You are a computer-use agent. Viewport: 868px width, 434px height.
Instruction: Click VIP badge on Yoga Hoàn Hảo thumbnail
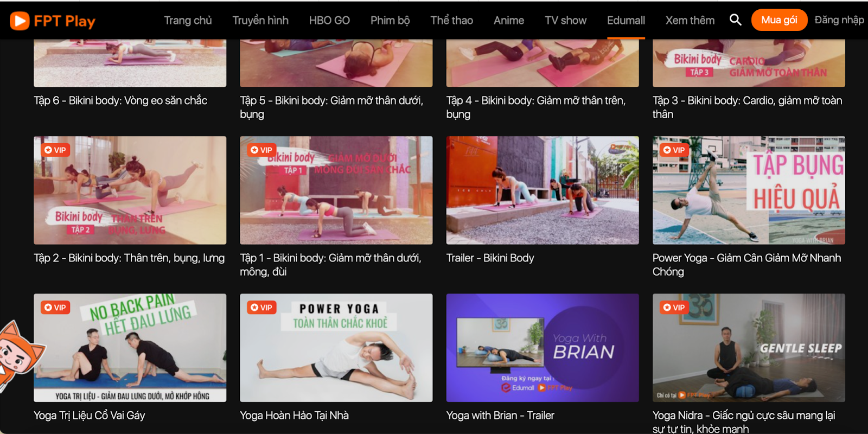(x=261, y=308)
